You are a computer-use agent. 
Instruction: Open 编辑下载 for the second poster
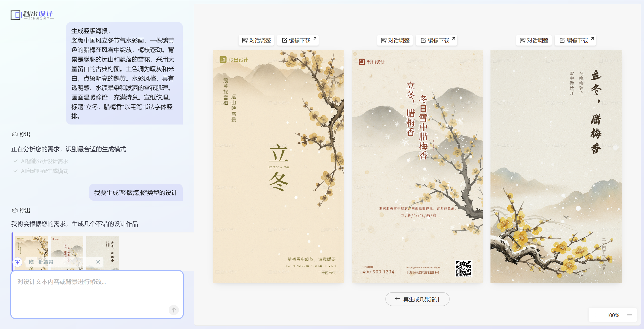[437, 40]
